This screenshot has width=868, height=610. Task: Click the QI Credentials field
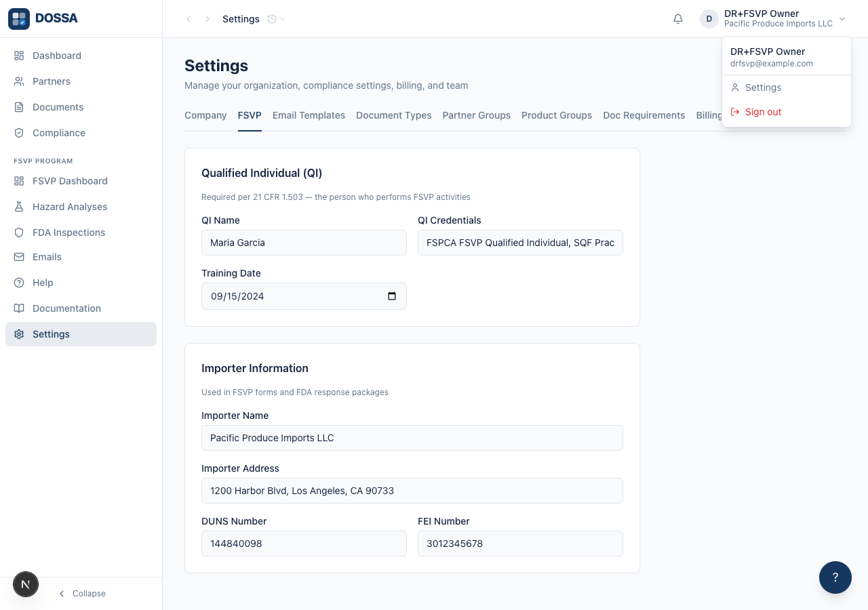pyautogui.click(x=520, y=243)
